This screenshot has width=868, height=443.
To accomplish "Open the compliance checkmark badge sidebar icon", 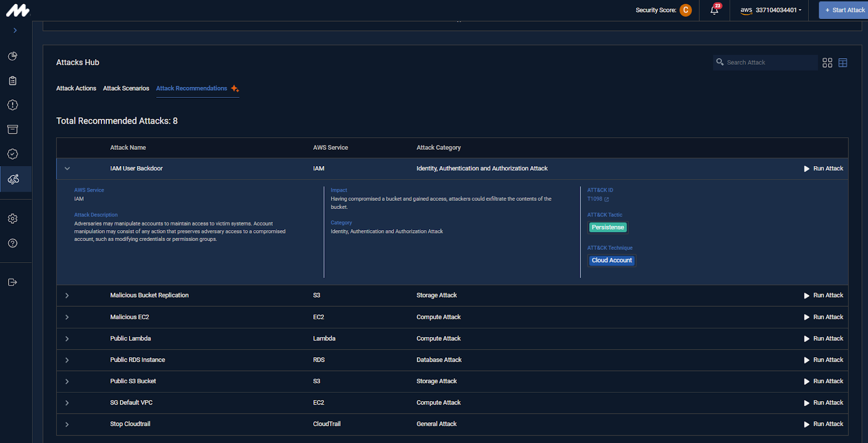I will 13,154.
